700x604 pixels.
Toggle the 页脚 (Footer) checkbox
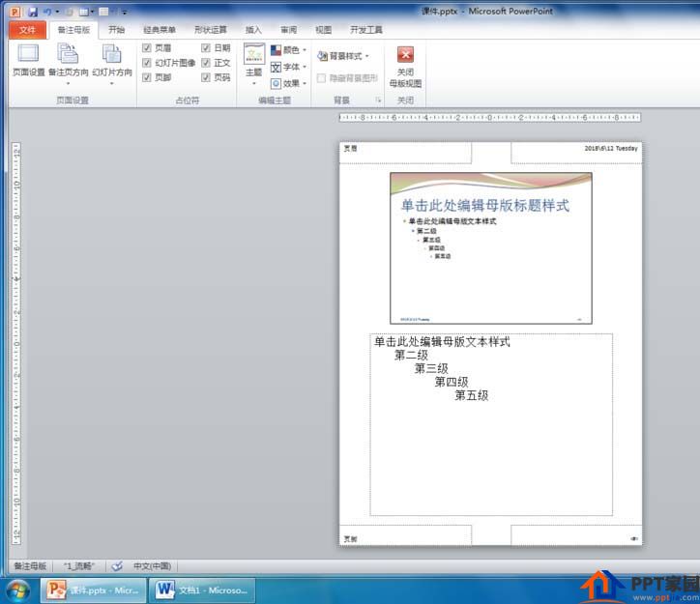click(146, 77)
